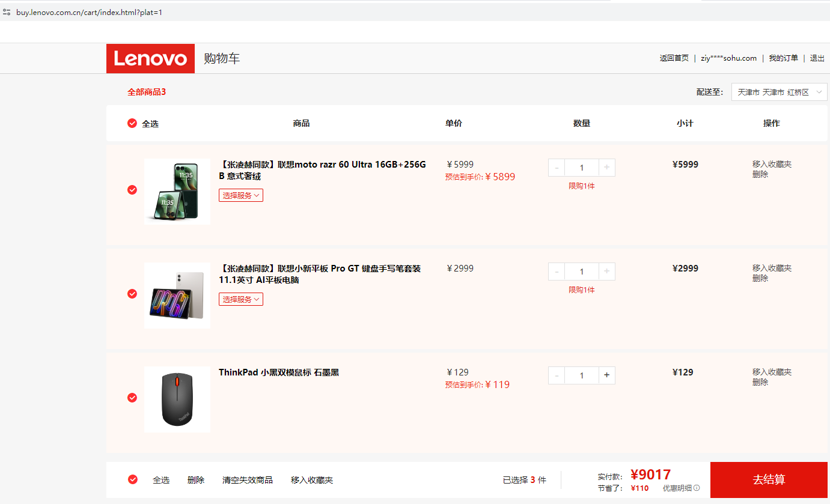Go to 我的订单 in top navigation
Screen dimensions: 830x504
tap(783, 58)
